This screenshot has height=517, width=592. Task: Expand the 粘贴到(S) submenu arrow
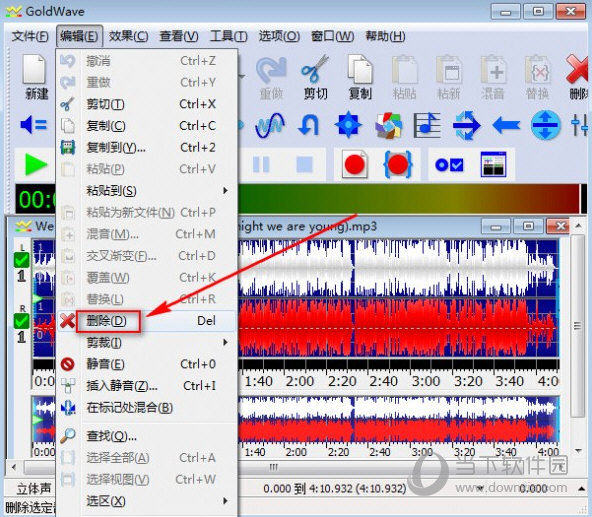point(225,190)
